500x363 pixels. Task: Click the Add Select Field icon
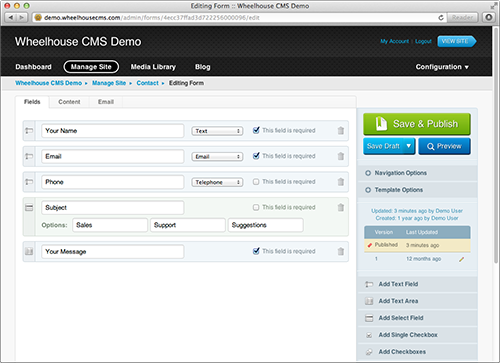369,318
